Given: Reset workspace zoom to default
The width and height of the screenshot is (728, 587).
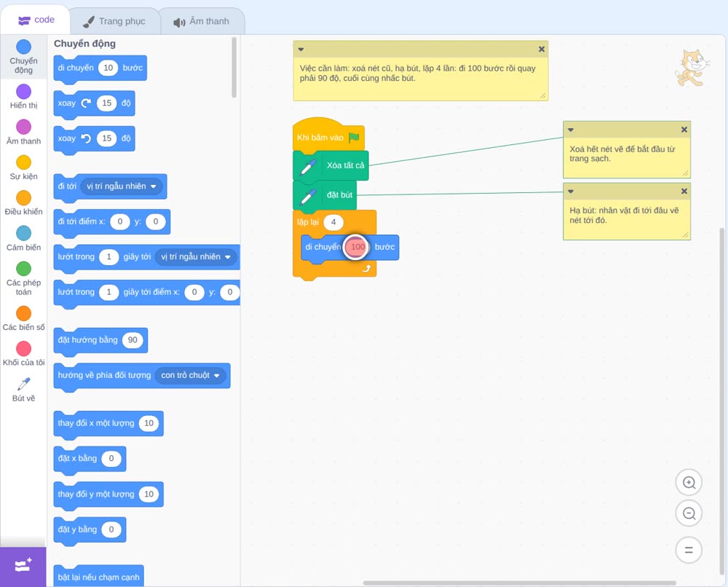Looking at the screenshot, I should click(x=689, y=551).
